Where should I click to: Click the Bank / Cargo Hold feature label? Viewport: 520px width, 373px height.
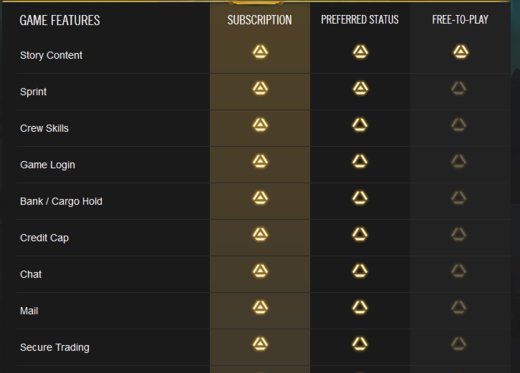click(61, 201)
